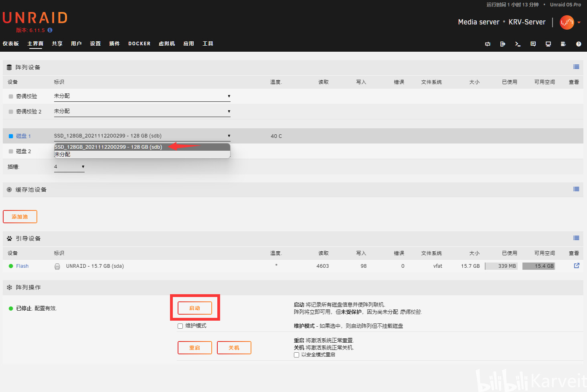Click the disk icon next to UNRAID 15.7 GB

coord(57,266)
